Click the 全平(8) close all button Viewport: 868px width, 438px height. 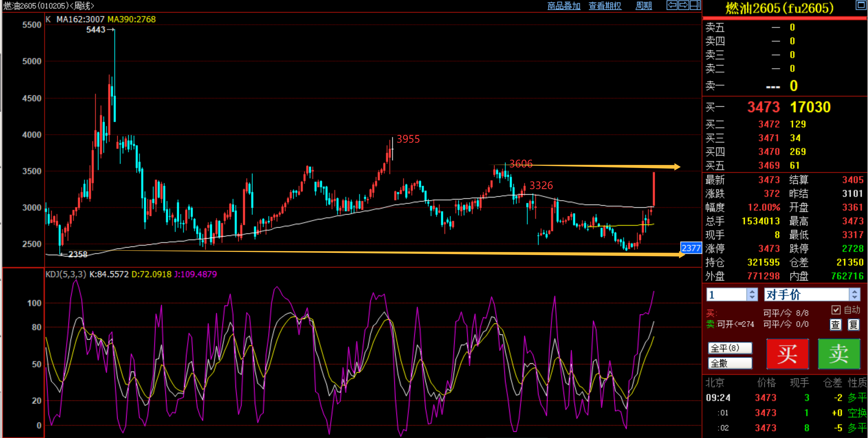(730, 348)
